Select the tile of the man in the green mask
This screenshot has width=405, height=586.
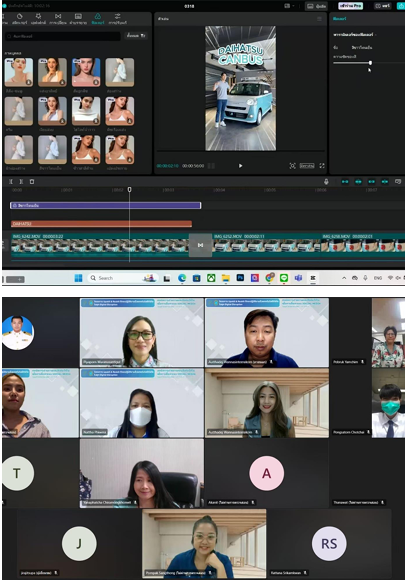tap(388, 403)
